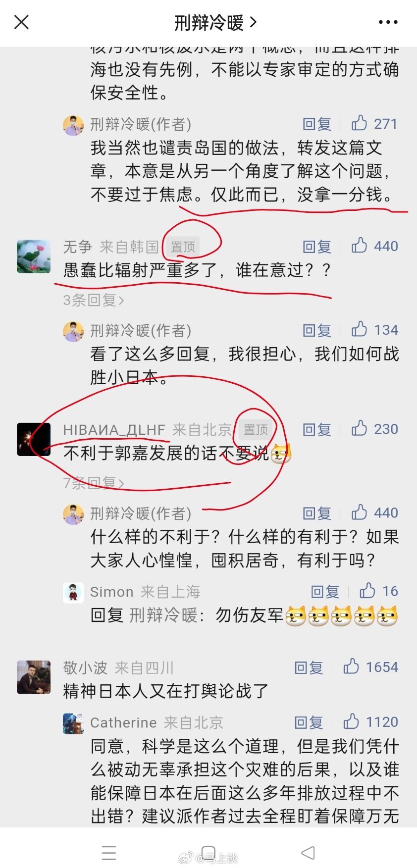Expand 3条回复 under 无争's comment

point(94,300)
